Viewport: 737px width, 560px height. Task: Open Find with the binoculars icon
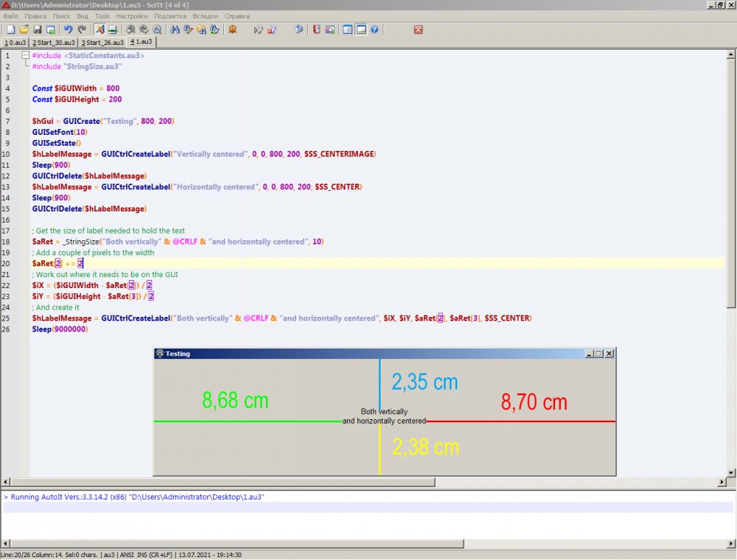pyautogui.click(x=175, y=29)
